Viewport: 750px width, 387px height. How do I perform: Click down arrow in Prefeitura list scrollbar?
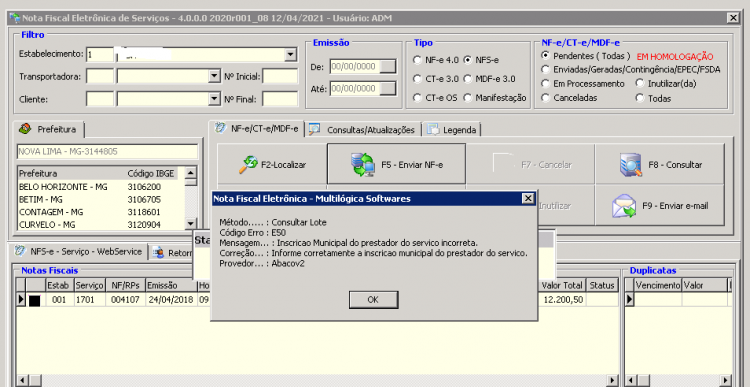click(190, 223)
